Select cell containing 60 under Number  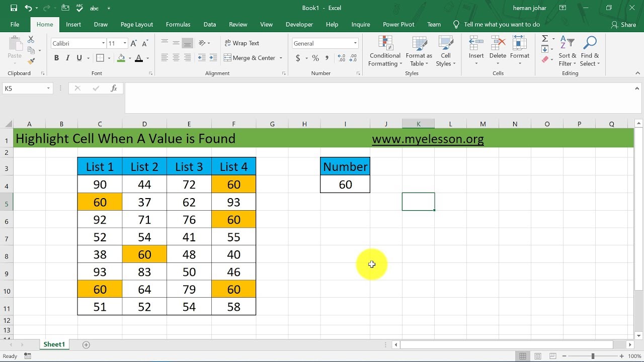pos(345,185)
